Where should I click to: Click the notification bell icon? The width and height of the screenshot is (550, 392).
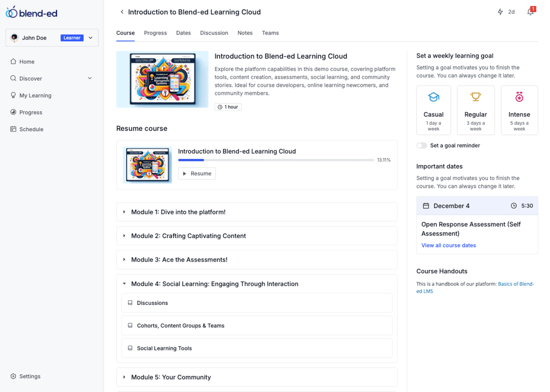(x=531, y=11)
